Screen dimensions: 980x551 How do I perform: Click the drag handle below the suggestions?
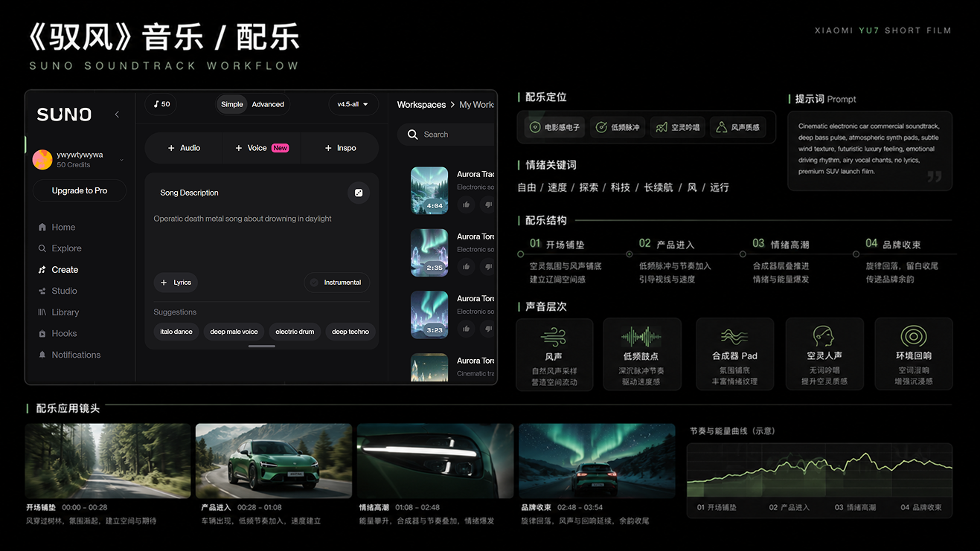(x=262, y=346)
